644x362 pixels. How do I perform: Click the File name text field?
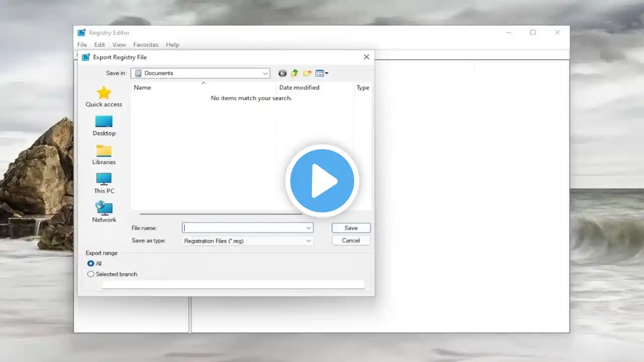(244, 228)
